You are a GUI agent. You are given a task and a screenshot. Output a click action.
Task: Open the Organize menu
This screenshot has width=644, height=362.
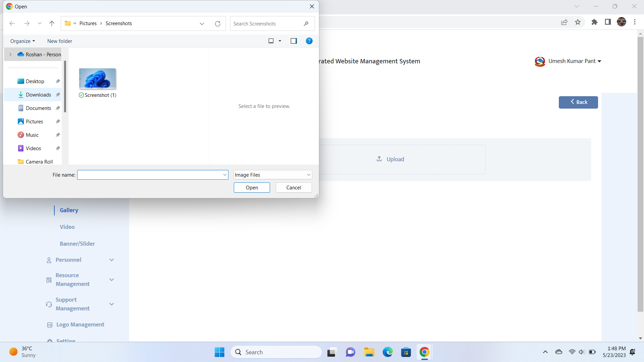coord(22,41)
